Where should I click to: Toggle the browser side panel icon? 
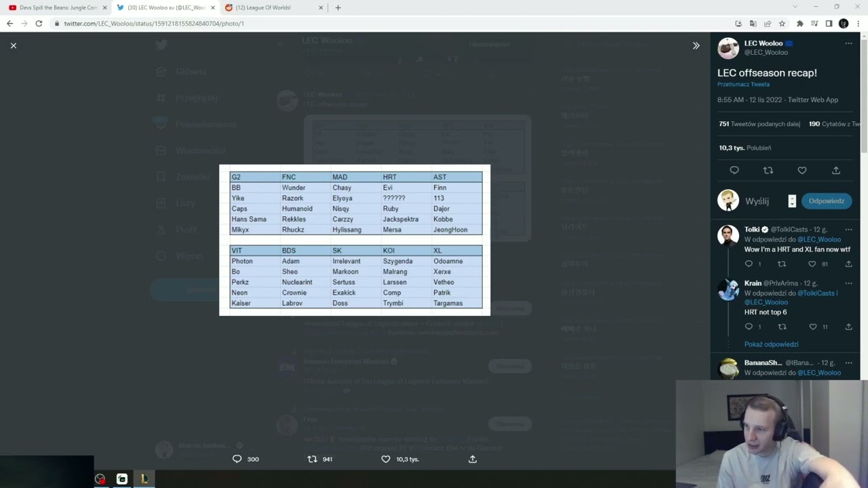(x=829, y=24)
